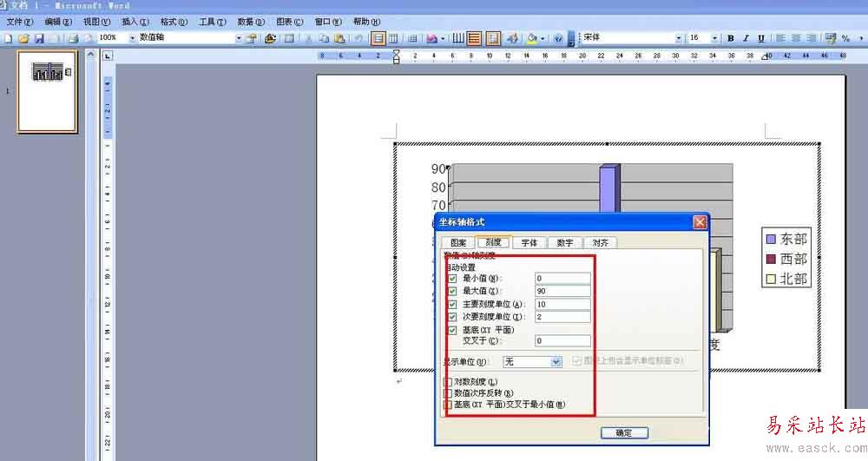
Task: Enable the 对数刻度 checkbox
Action: pos(449,382)
